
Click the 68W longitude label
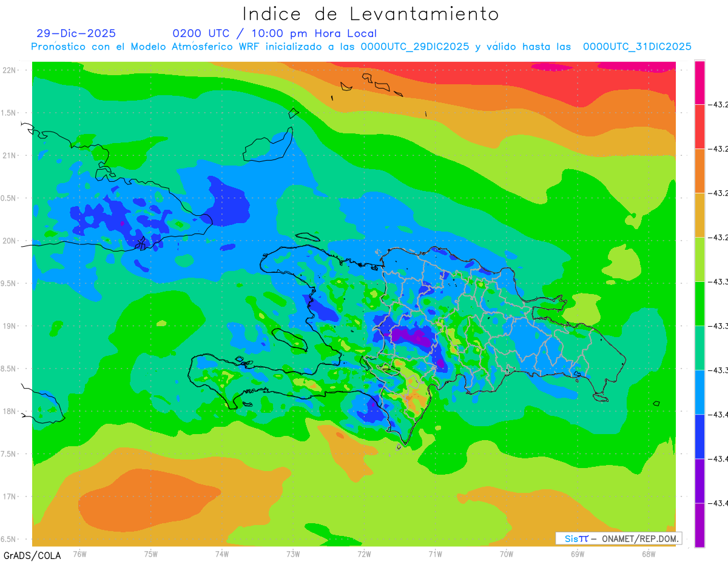648,554
